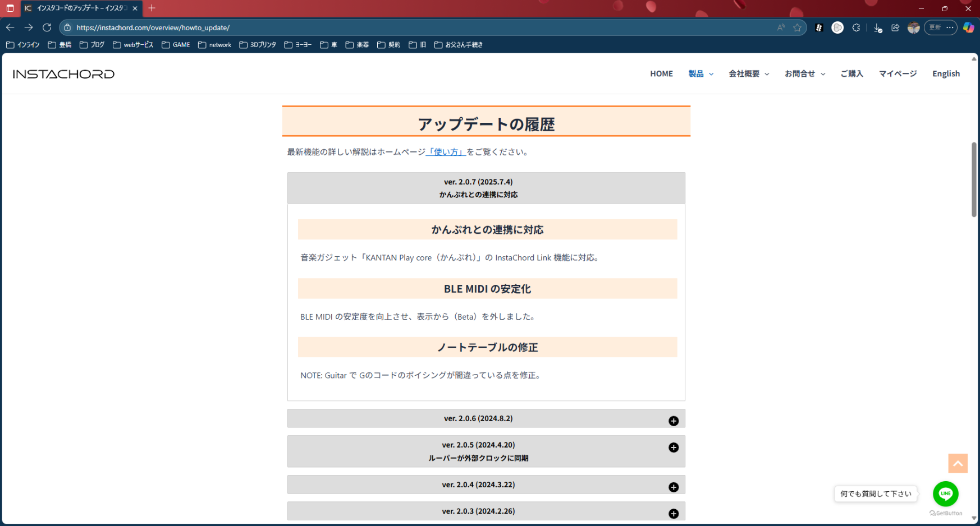Click the Share icon in the toolbar
Image resolution: width=980 pixels, height=526 pixels.
tap(895, 27)
